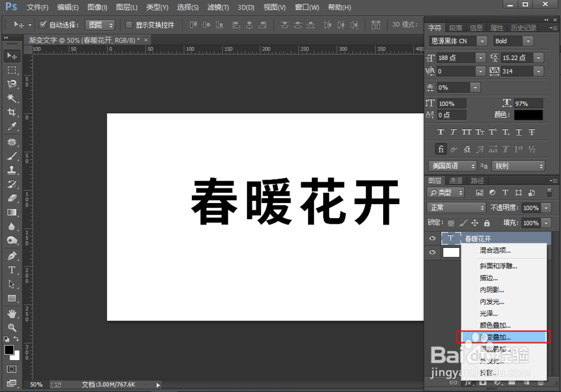Open the 正常 blending mode dropdown

point(456,207)
